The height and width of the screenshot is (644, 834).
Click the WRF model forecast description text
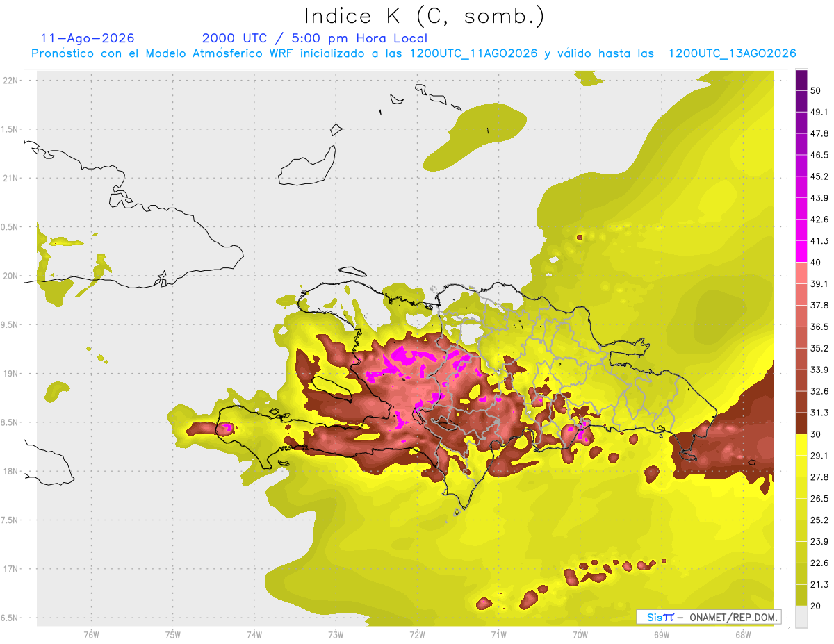tap(414, 53)
